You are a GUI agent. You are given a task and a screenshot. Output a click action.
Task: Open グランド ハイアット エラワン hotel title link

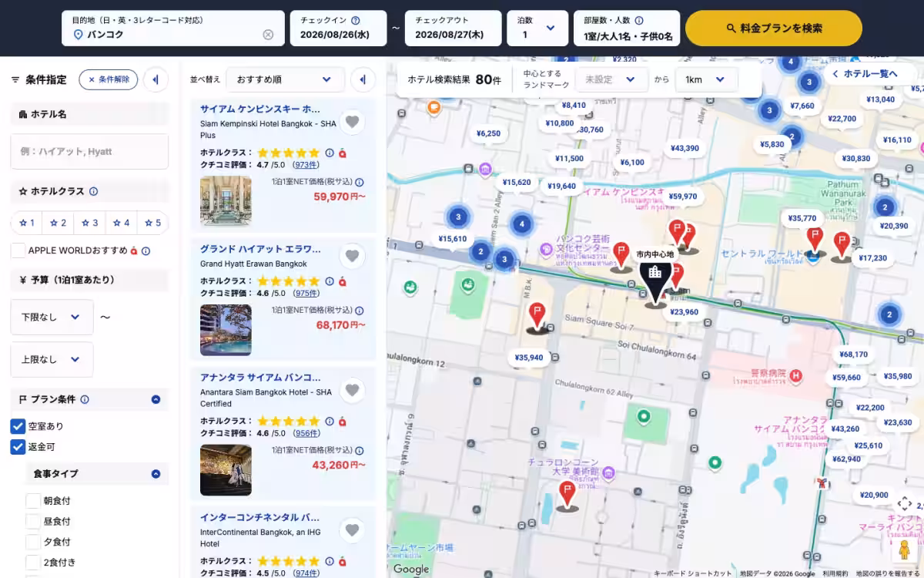(x=259, y=249)
